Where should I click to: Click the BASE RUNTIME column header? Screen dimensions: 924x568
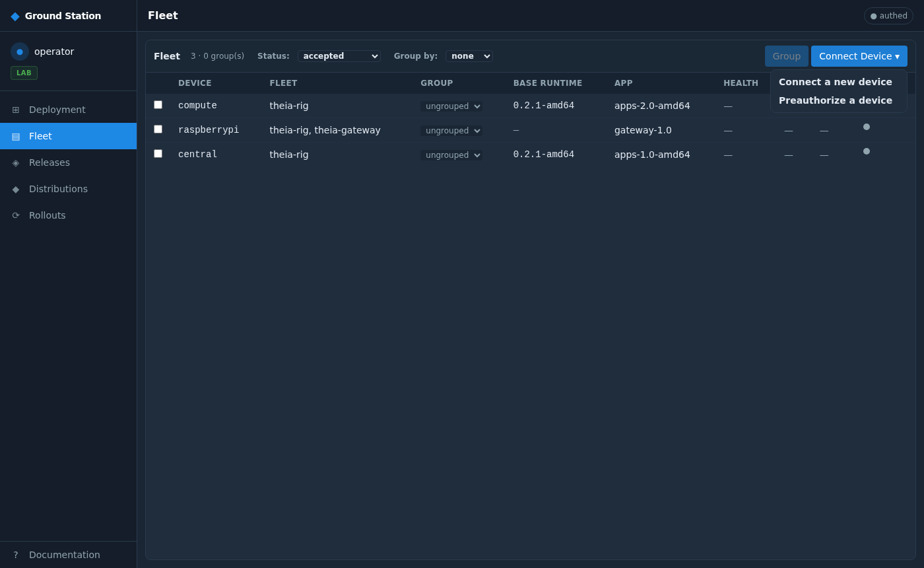548,83
